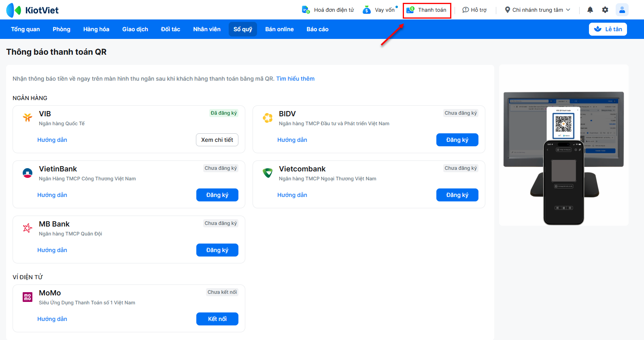Open user account avatar
This screenshot has height=340, width=644.
pos(622,10)
